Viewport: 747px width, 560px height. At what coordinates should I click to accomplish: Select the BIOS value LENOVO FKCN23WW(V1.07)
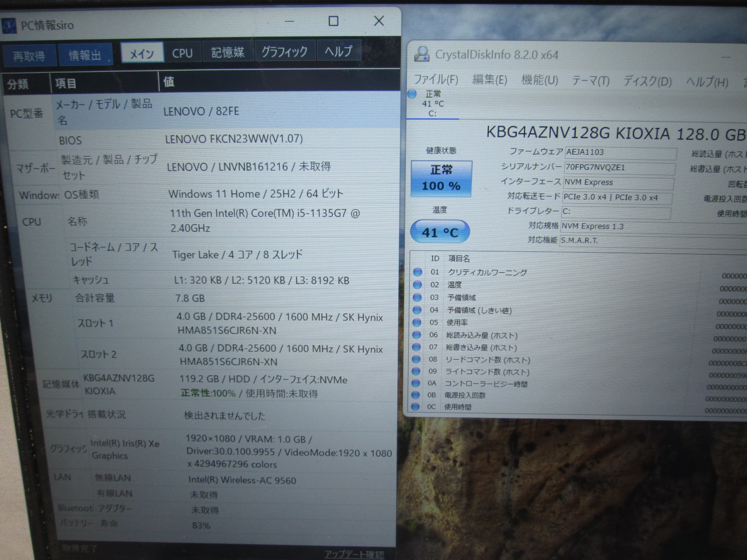click(234, 139)
